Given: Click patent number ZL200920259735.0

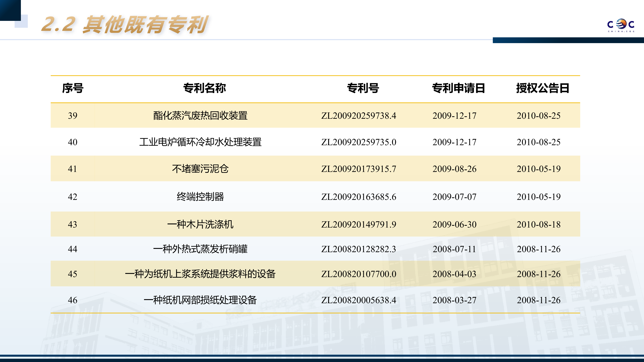Looking at the screenshot, I should pos(358,142).
